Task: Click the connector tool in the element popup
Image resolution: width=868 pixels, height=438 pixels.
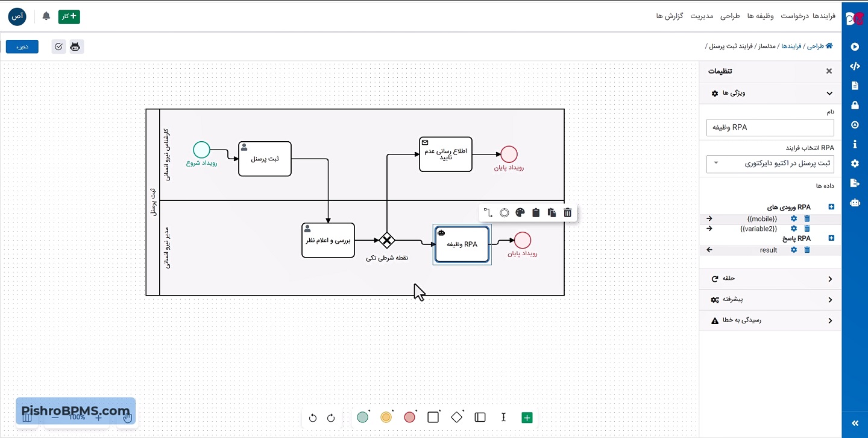Action: click(x=488, y=212)
